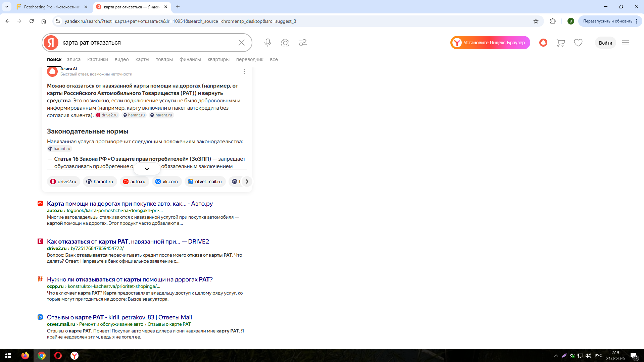Viewport: 644px width, 362px height.
Task: Open the hamburger menu in Yandex header
Action: pos(626,43)
